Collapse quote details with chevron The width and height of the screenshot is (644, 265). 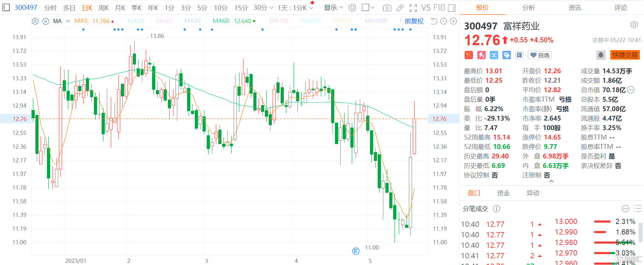[x=551, y=181]
